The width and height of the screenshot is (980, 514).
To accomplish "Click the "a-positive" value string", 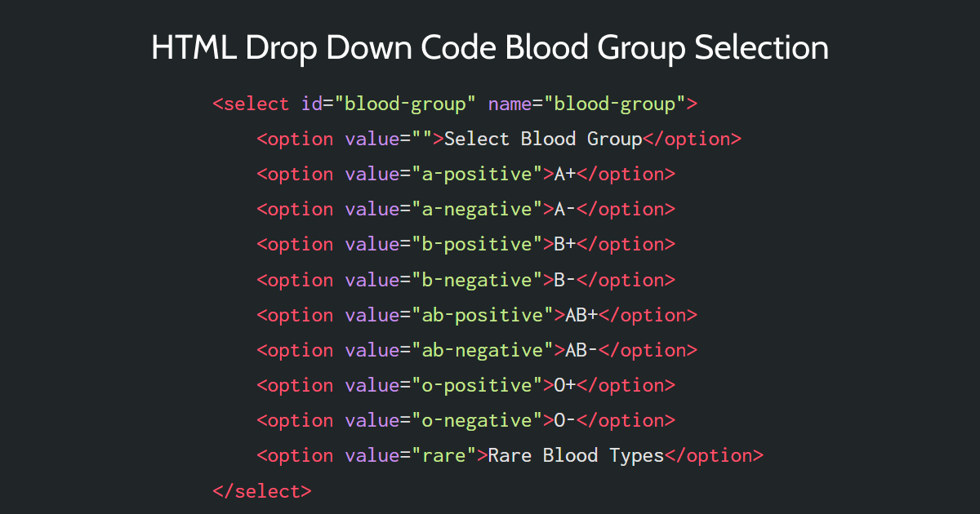I will pos(477,175).
